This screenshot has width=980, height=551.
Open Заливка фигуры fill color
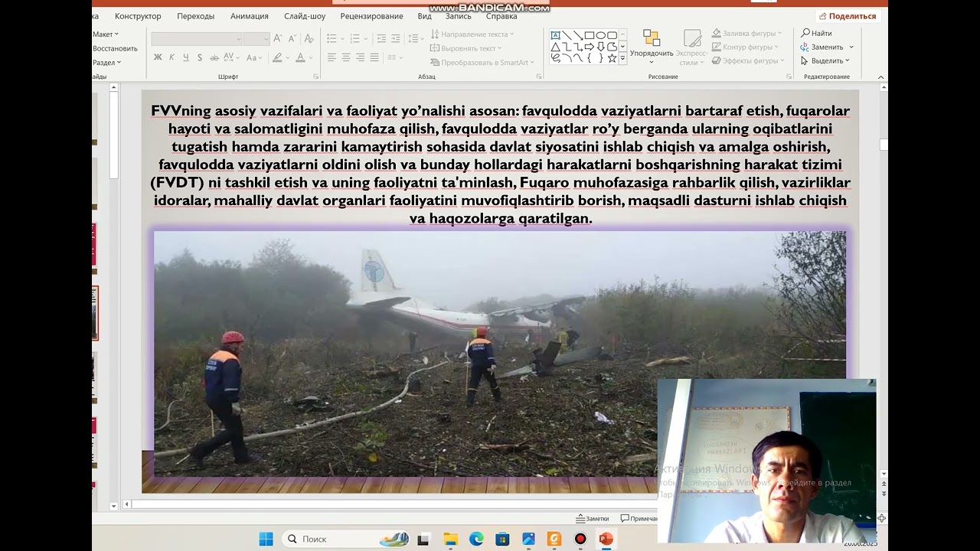click(x=746, y=34)
